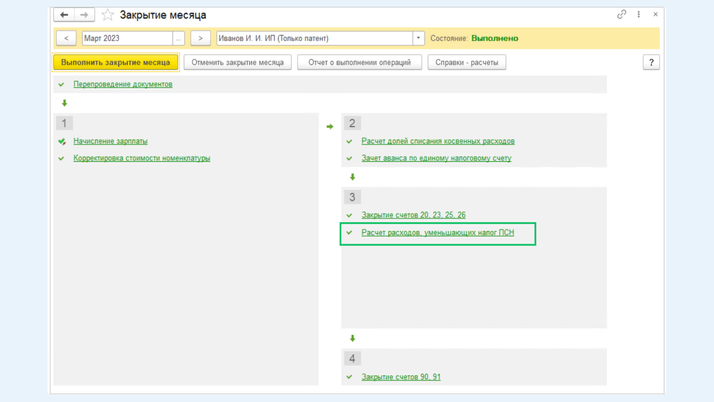Go to previous month period
Viewport: 714px width, 402px height.
pos(66,38)
